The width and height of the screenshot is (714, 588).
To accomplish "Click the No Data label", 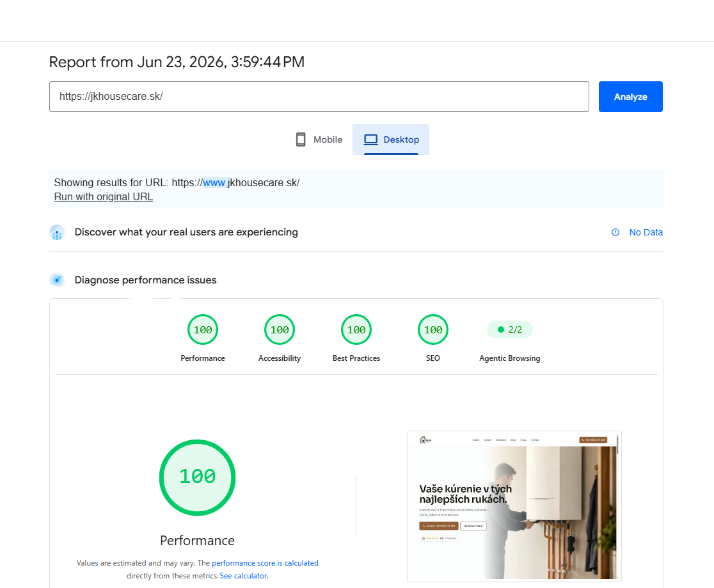I will (x=646, y=232).
